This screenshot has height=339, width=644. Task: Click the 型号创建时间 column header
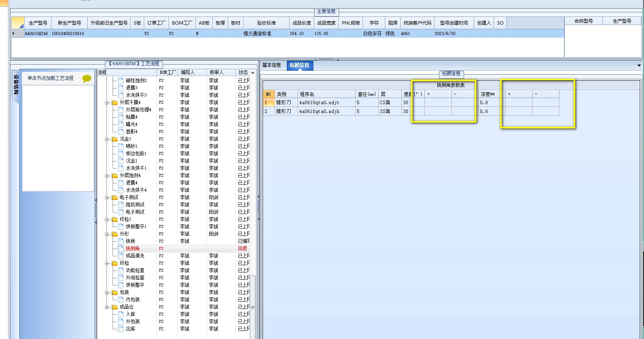click(x=454, y=23)
